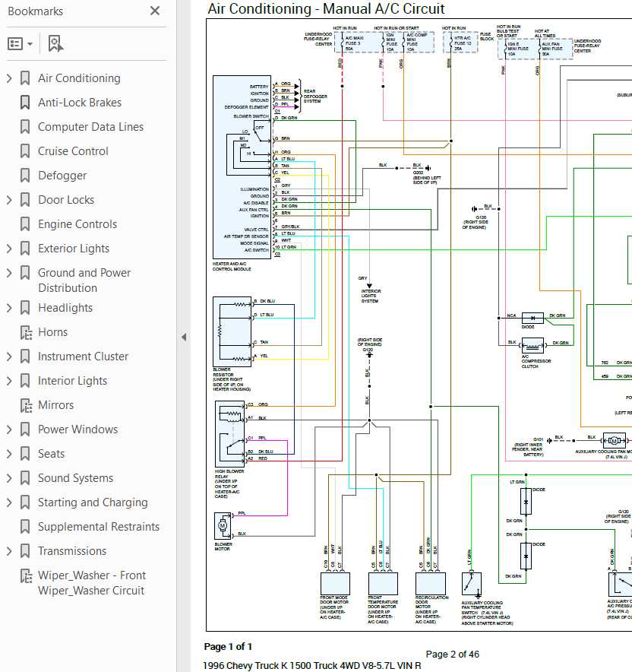
Task: Click the Door Locks bookmark icon
Action: (x=25, y=200)
